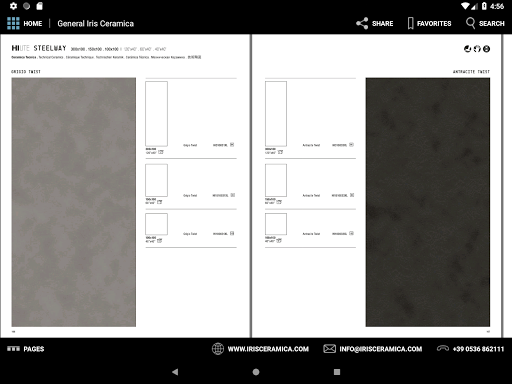The width and height of the screenshot is (512, 384).
Task: Email INFO@IRISCERAMICA.COM link
Action: tap(381, 349)
